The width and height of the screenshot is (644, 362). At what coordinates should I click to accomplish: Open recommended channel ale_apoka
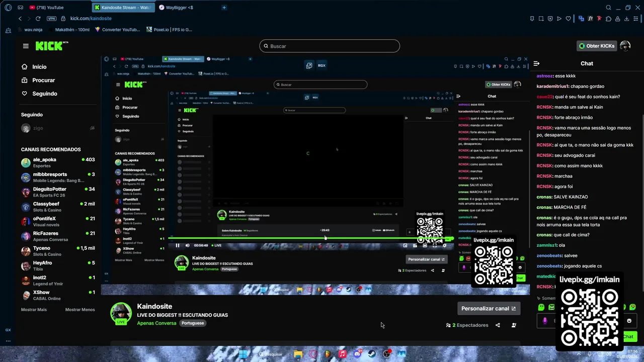58,162
